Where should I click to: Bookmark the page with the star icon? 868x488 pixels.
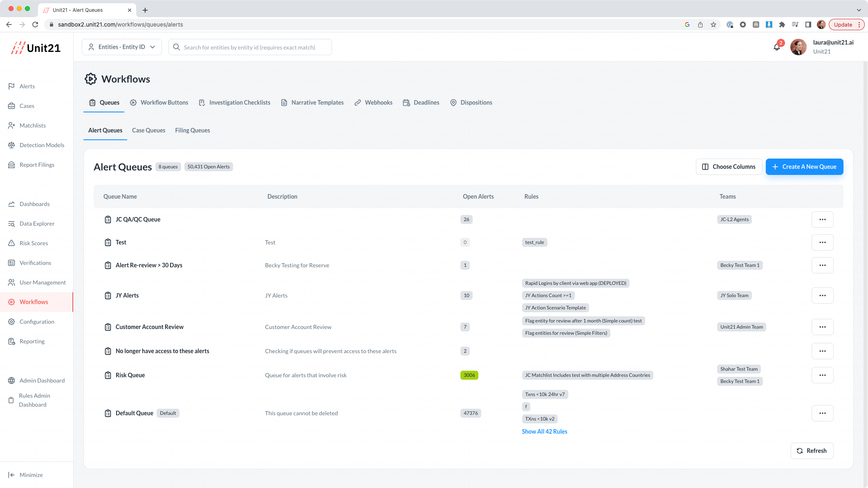(713, 25)
